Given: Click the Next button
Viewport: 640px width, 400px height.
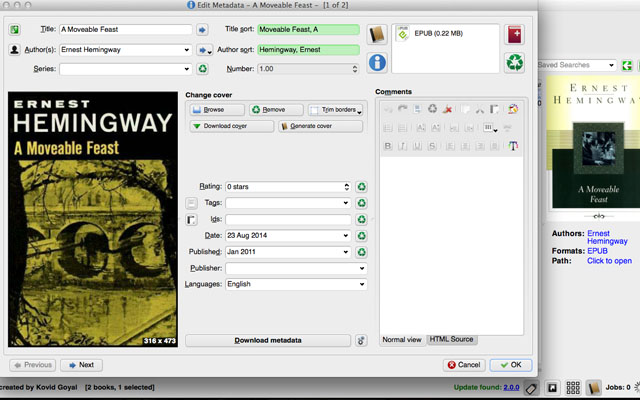Looking at the screenshot, I should coord(81,365).
